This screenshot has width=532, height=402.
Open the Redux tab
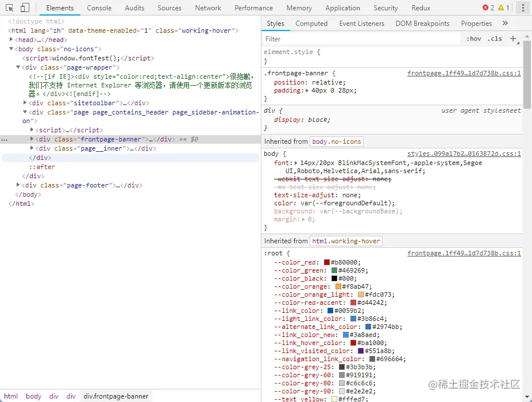[x=421, y=8]
